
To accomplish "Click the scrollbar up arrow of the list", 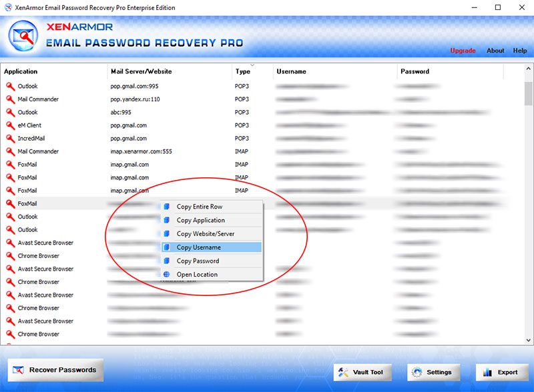I will click(x=528, y=69).
